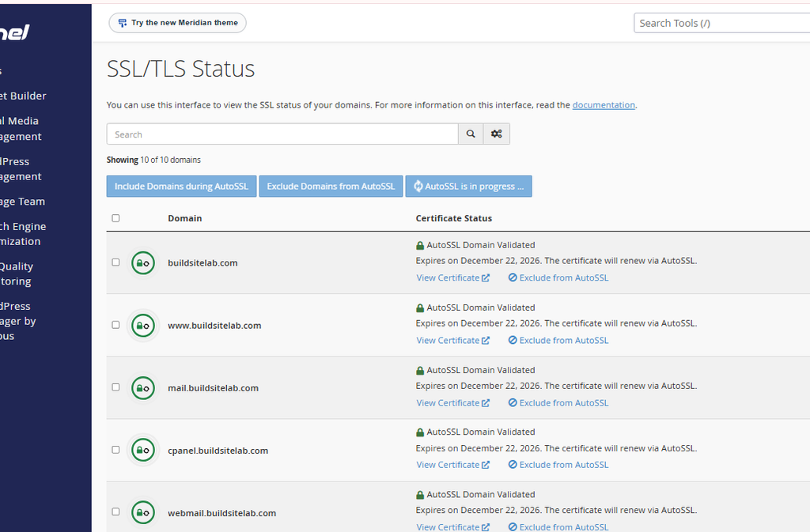Exclude cpanel.buildsitelab.com from AutoSSL
The image size is (810, 532).
(558, 465)
